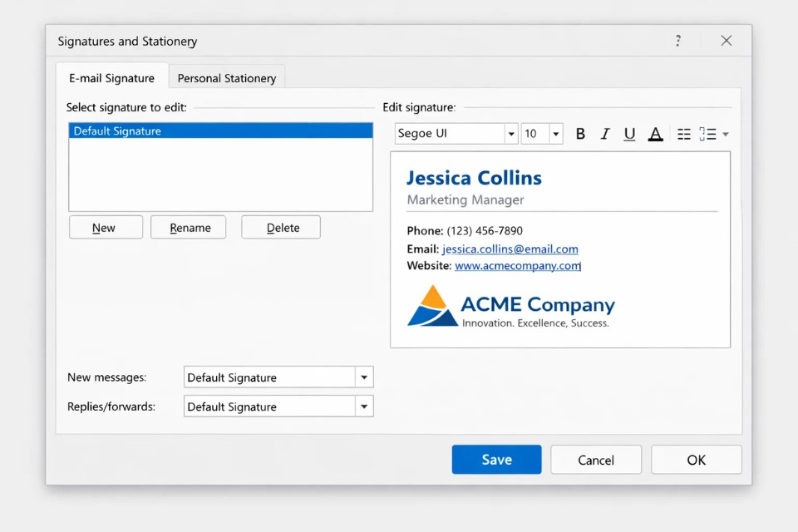Open the font size dropdown
This screenshot has width=798, height=532.
555,134
